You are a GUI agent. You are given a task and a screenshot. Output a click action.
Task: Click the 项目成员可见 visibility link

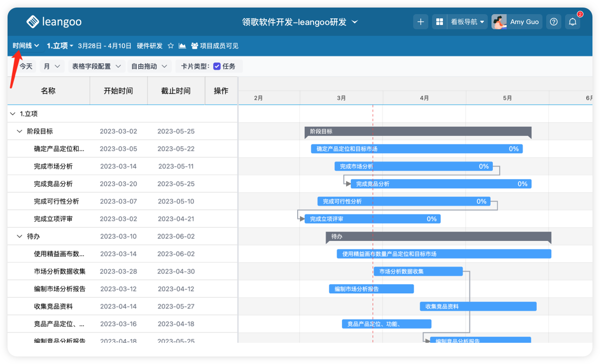pos(215,46)
